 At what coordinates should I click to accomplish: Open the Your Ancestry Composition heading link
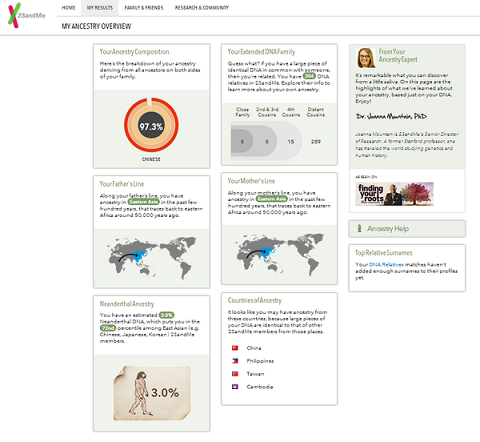point(134,52)
